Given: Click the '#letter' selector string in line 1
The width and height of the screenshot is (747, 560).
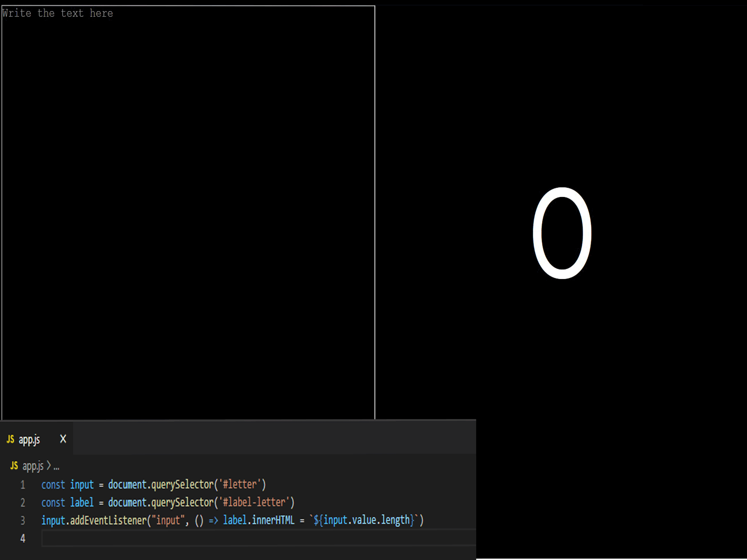Looking at the screenshot, I should 240,484.
